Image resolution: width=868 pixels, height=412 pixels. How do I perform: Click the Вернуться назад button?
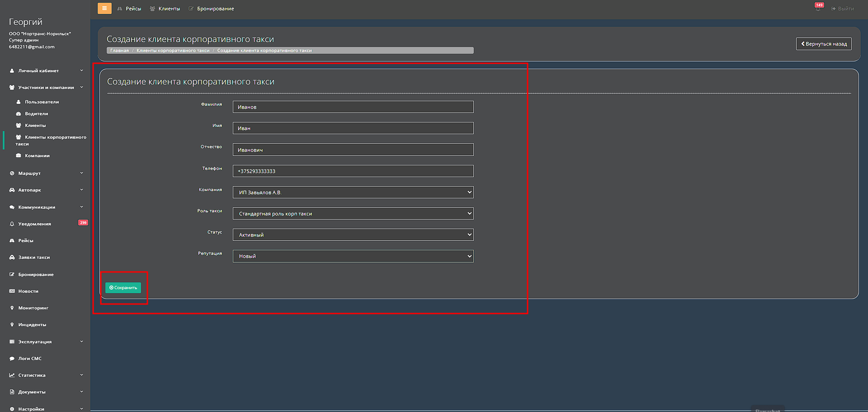823,44
